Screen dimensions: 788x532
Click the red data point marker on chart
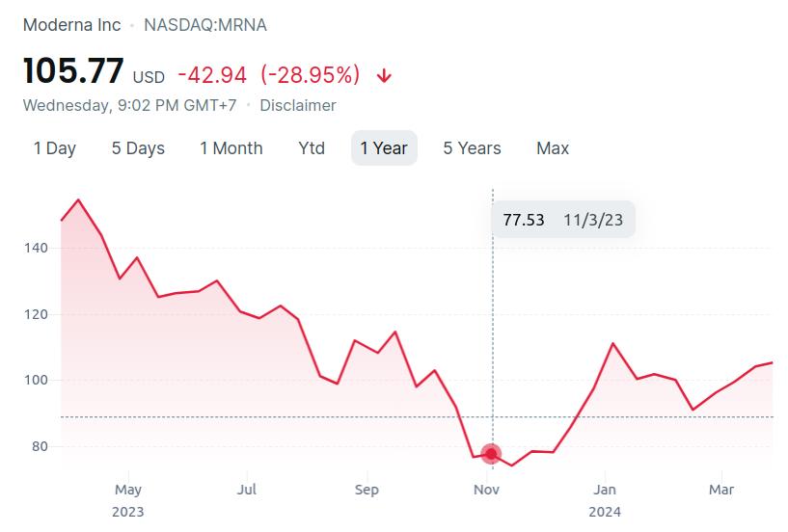[492, 454]
